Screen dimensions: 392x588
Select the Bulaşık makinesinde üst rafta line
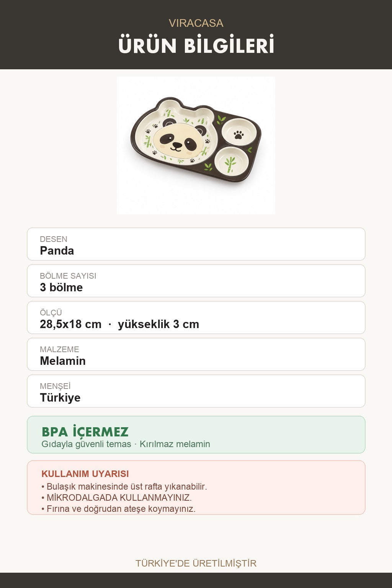tap(124, 487)
